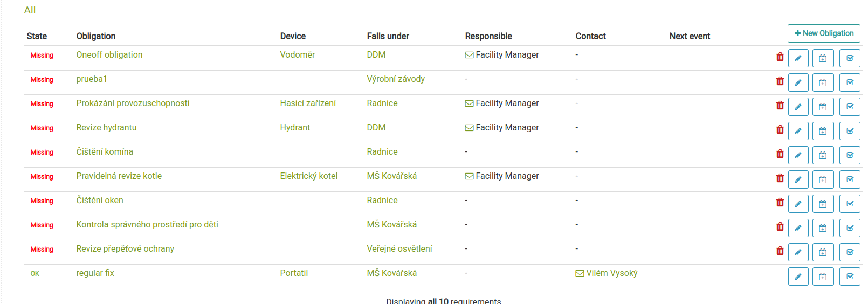The image size is (868, 304).
Task: Select the All filter heading
Action: point(30,10)
